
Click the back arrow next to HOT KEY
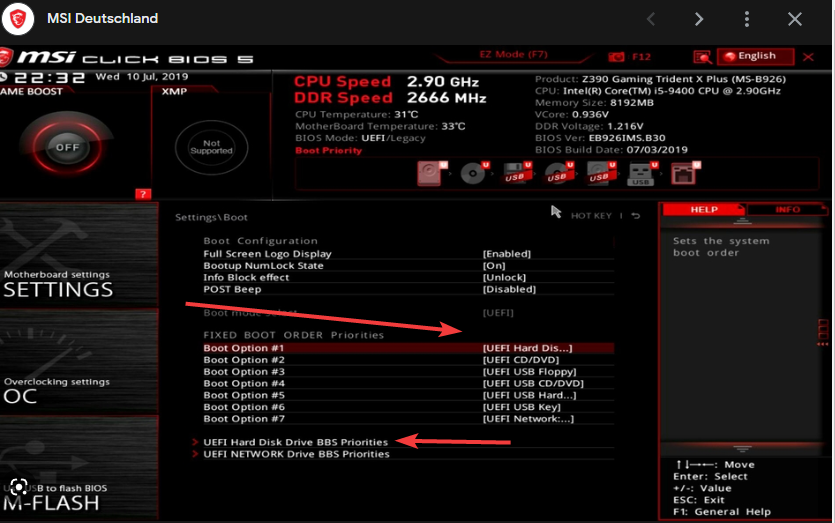(636, 216)
